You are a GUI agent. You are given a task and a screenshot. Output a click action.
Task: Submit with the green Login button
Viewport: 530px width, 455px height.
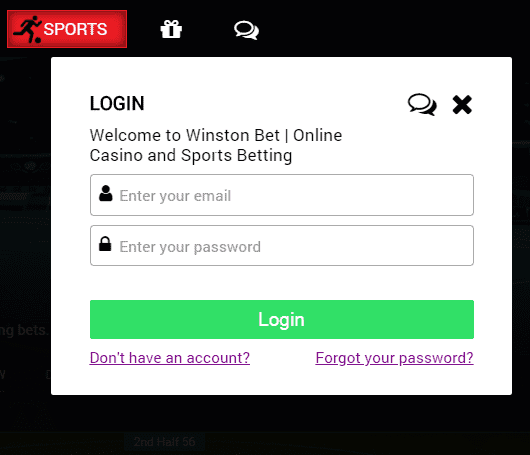click(x=282, y=319)
